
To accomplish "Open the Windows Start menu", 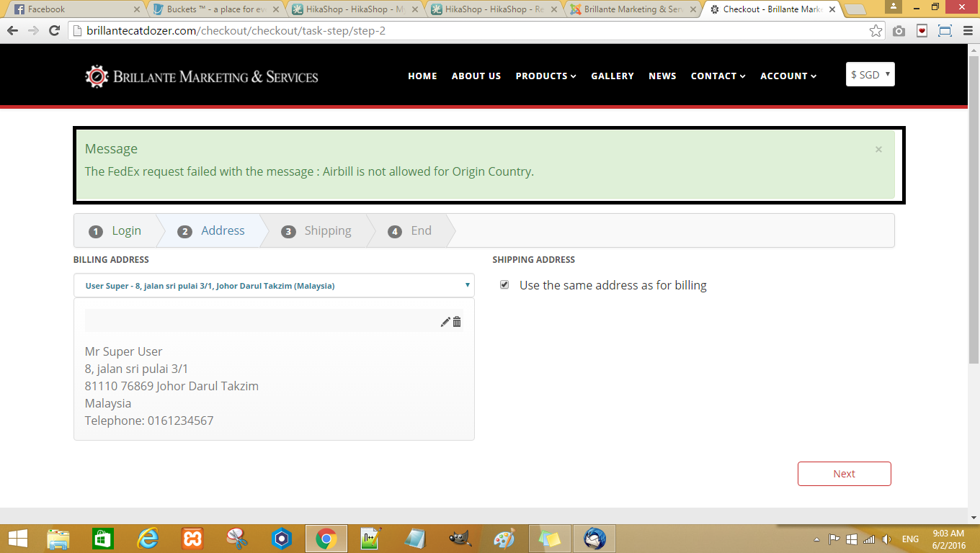I will 17,539.
